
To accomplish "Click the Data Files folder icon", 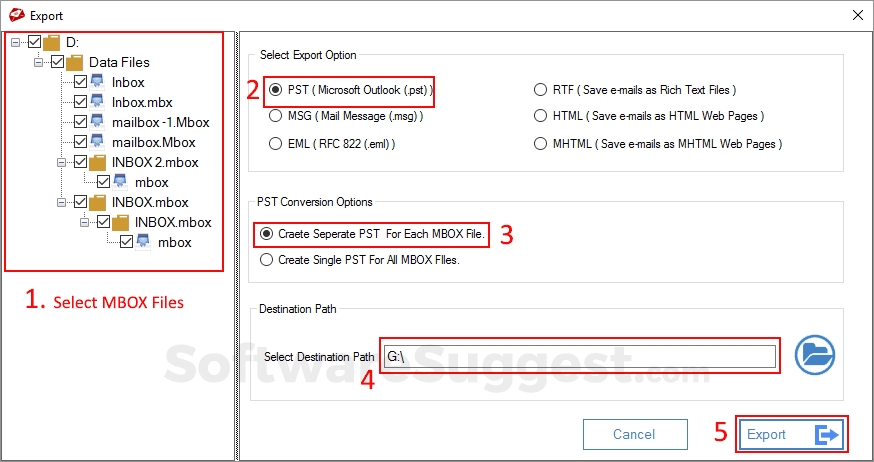I will [x=74, y=62].
